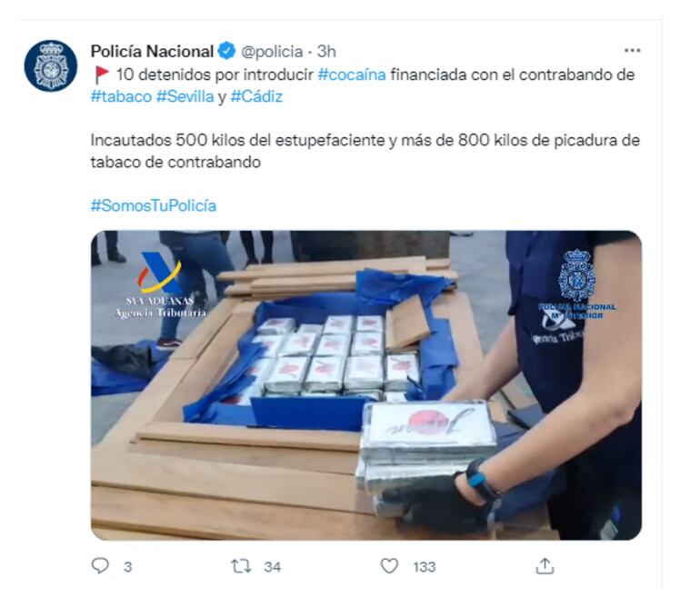Click the like count 133

(x=425, y=567)
